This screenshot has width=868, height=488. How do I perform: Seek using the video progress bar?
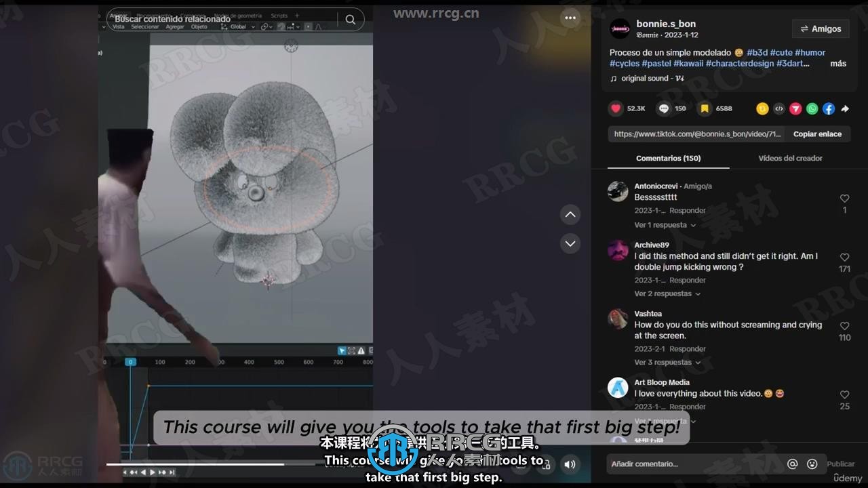[x=210, y=464]
